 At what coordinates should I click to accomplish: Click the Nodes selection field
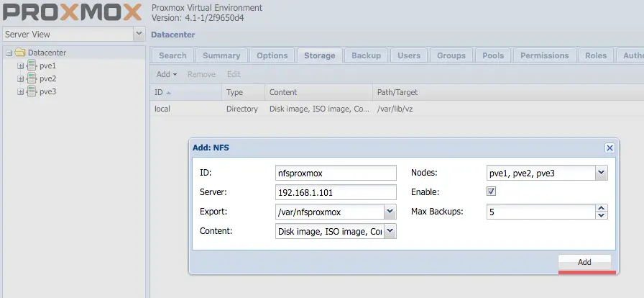tap(541, 173)
